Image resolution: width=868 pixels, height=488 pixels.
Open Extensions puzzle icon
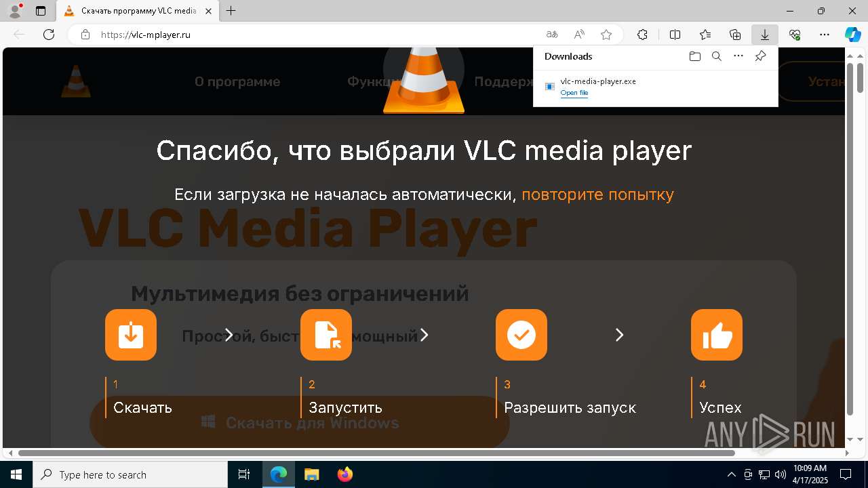click(x=642, y=35)
